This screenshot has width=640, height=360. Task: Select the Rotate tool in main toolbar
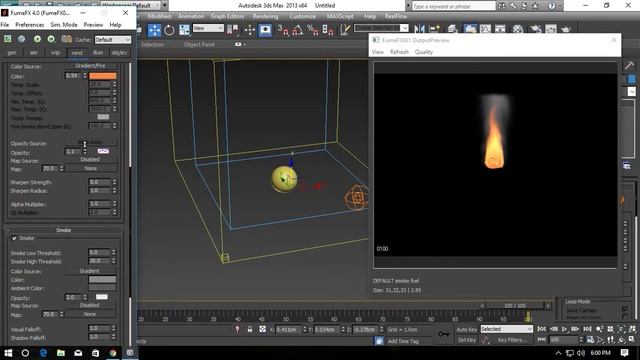point(169,30)
